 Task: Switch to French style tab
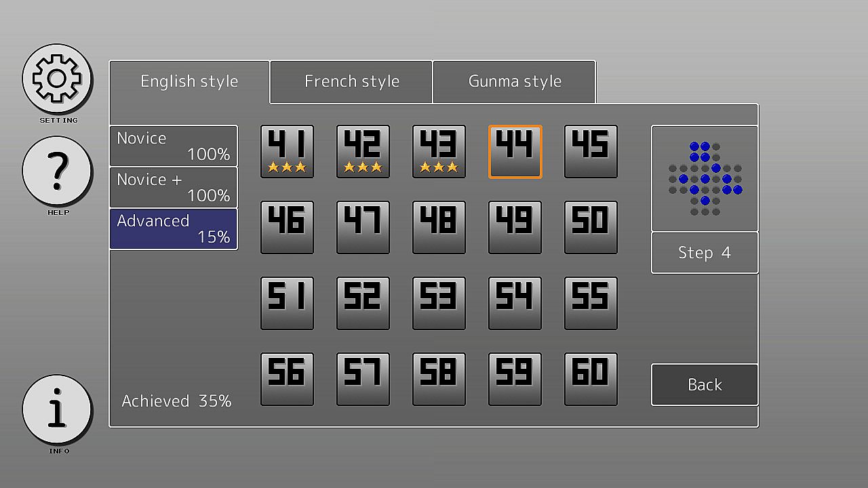click(x=351, y=82)
